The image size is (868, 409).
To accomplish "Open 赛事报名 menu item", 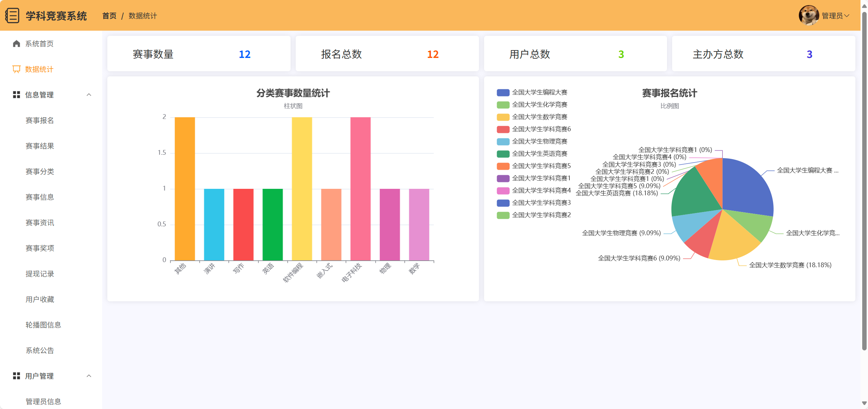I will click(x=40, y=120).
